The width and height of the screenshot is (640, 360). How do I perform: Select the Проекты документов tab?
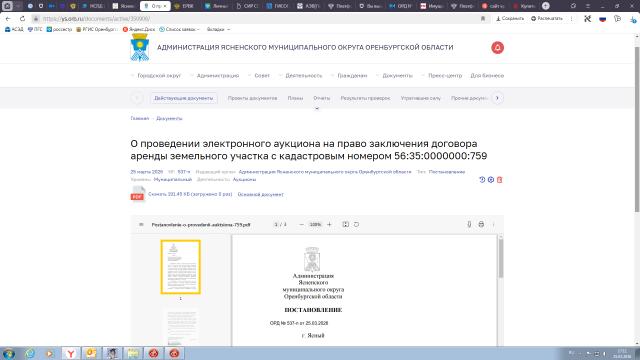pyautogui.click(x=252, y=98)
